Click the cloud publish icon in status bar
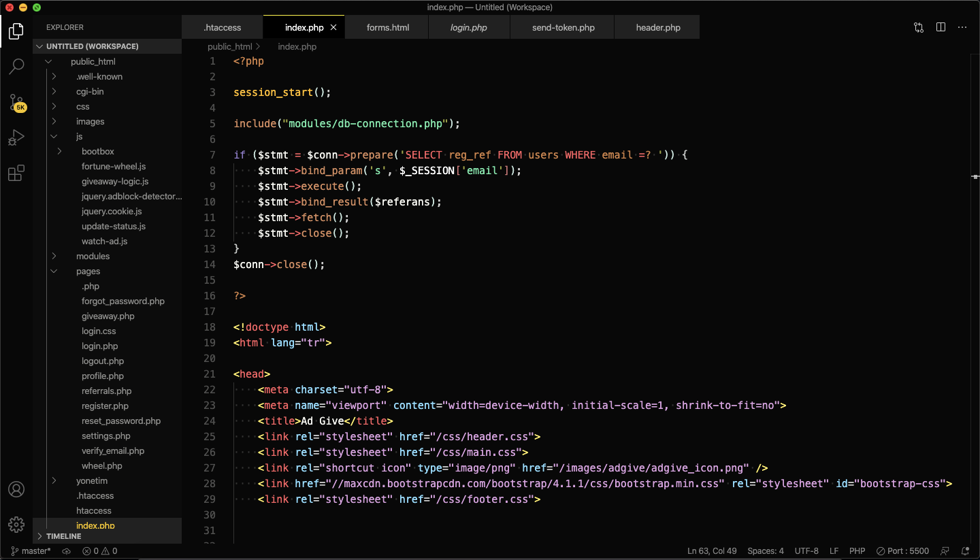980x560 pixels. 66,551
